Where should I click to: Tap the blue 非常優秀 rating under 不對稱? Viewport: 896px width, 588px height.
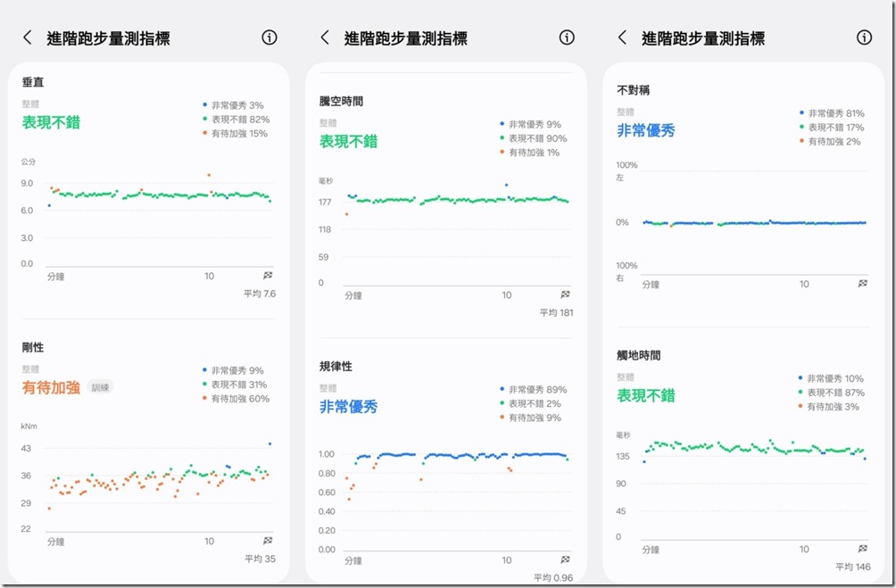646,130
